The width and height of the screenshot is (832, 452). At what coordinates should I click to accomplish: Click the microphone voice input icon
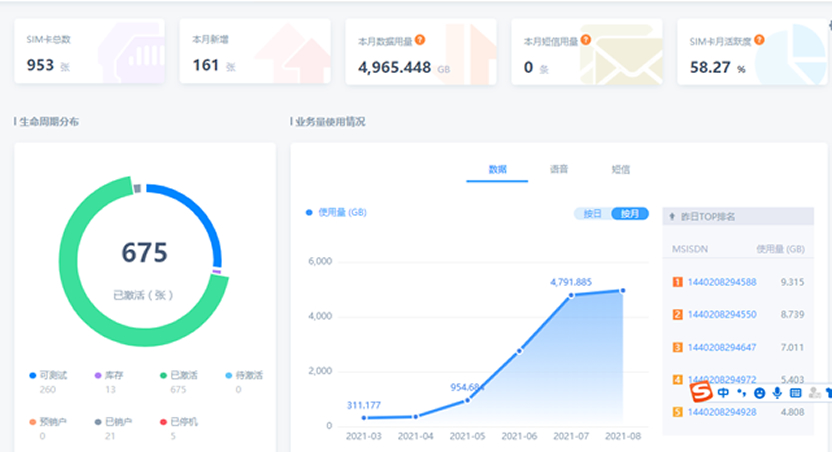pos(777,393)
